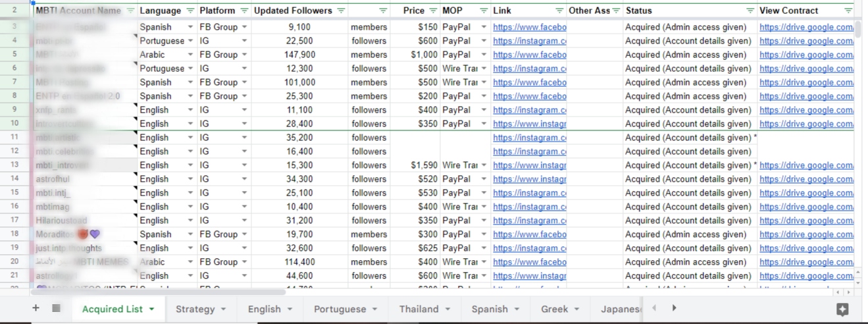Open filter icon on Updated Followers column
This screenshot has height=324, width=868.
(x=341, y=11)
